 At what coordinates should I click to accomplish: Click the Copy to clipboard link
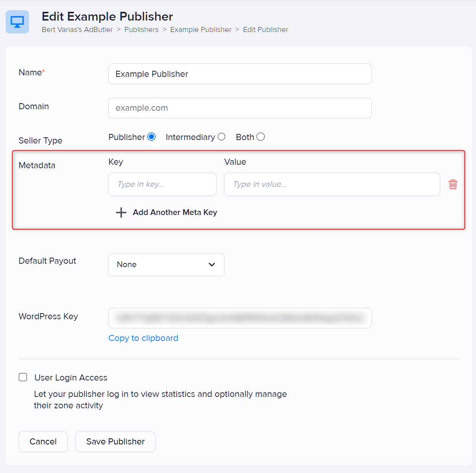coord(143,338)
